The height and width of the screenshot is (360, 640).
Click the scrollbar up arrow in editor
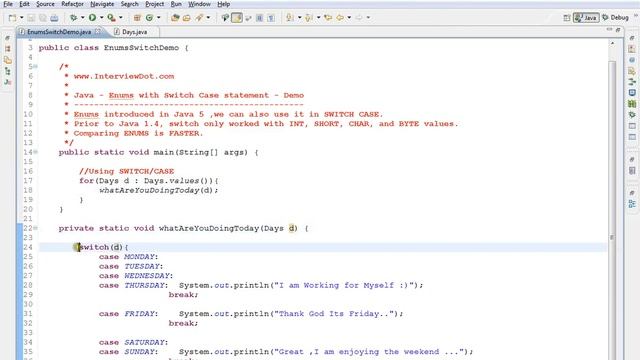pyautogui.click(x=612, y=43)
